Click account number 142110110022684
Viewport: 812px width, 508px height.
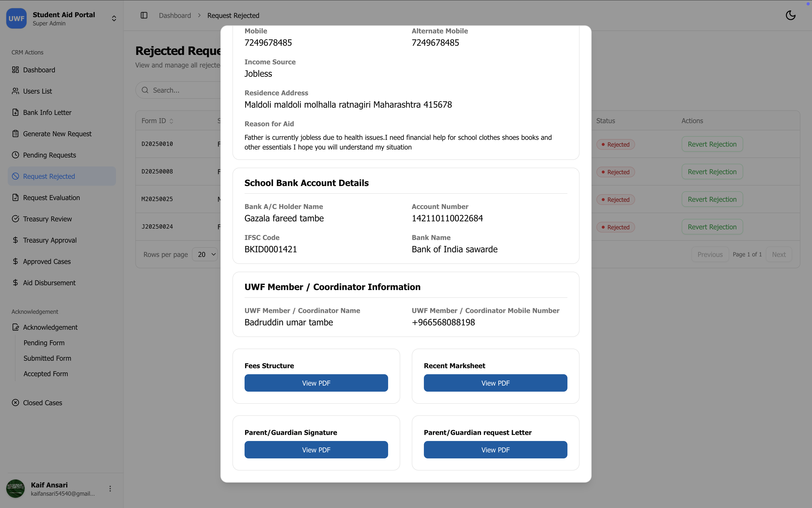pyautogui.click(x=447, y=218)
